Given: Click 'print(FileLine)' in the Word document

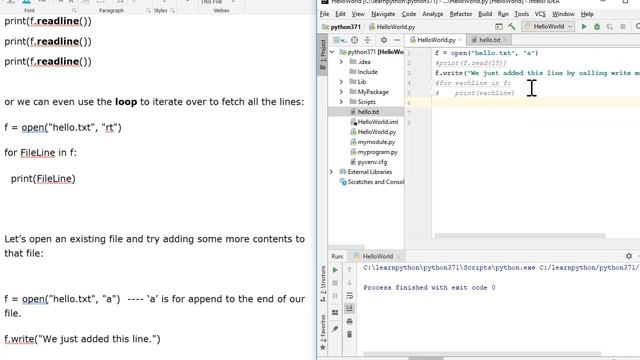Looking at the screenshot, I should point(43,179).
